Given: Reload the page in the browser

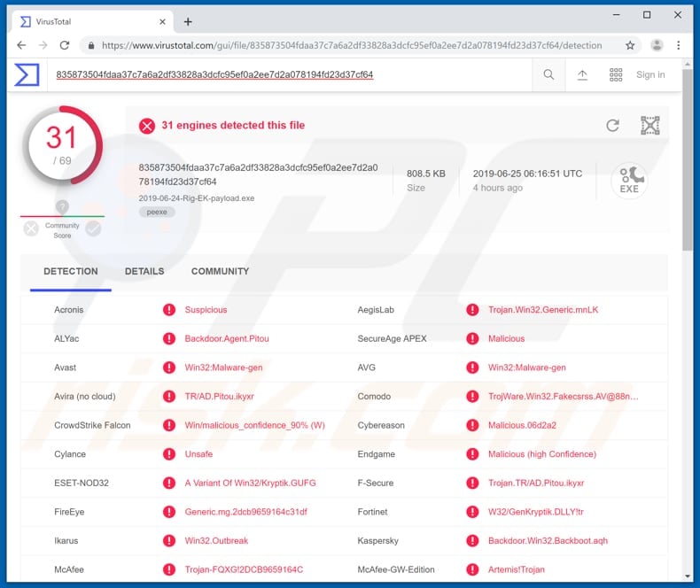Looking at the screenshot, I should [65, 45].
